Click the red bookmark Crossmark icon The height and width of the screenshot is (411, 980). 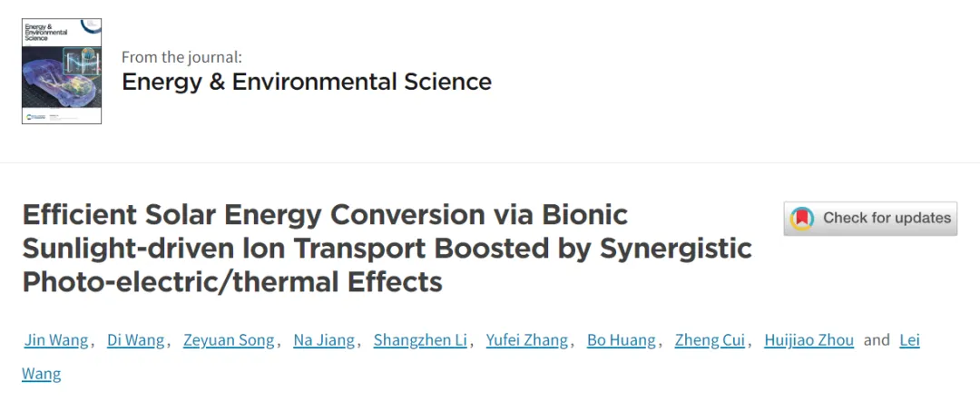[x=802, y=219]
